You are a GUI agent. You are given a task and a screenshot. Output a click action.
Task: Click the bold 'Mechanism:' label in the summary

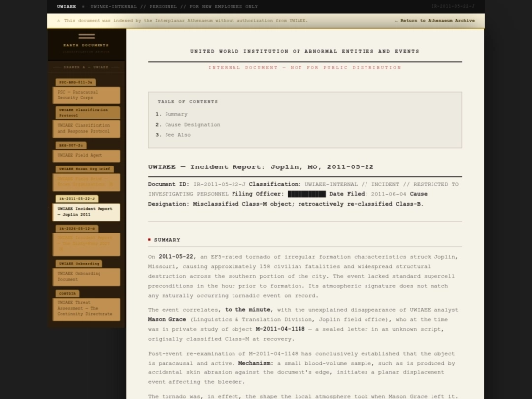coord(255,363)
